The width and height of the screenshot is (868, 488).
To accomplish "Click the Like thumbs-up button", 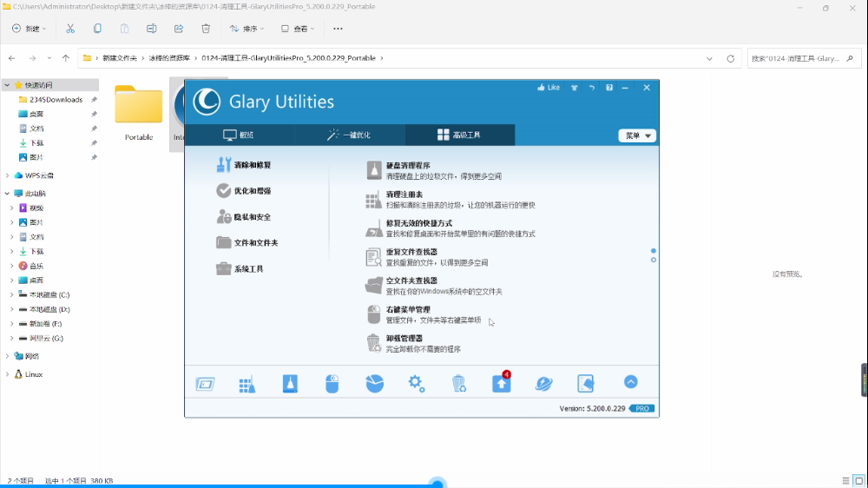I will tap(549, 88).
